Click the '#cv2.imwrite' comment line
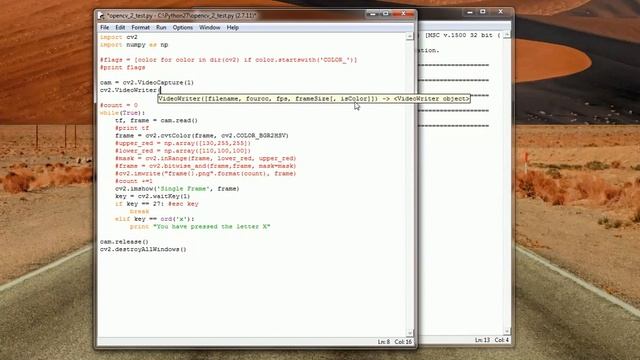 206,173
